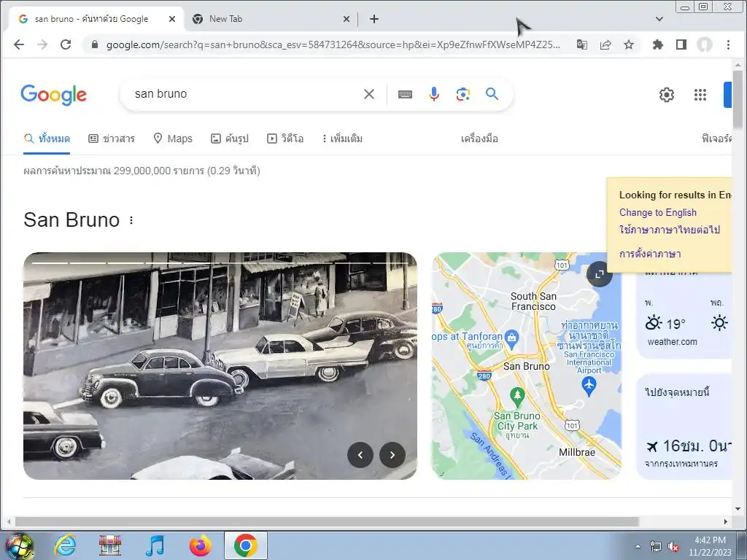This screenshot has height=560, width=747.
Task: Clear the search box with the X icon
Action: click(x=368, y=94)
